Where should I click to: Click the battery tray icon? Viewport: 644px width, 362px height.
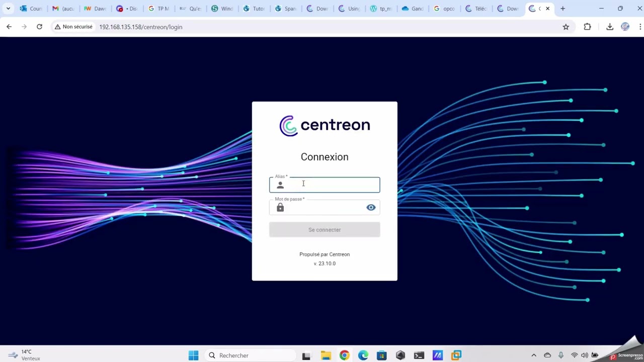595,355
